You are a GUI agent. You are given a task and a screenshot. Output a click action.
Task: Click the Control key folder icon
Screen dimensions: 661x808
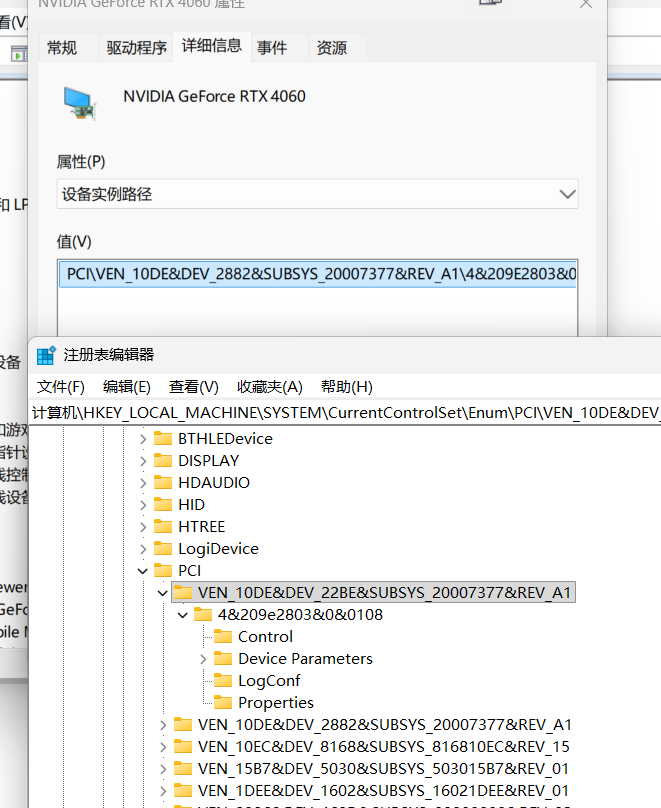pos(223,637)
